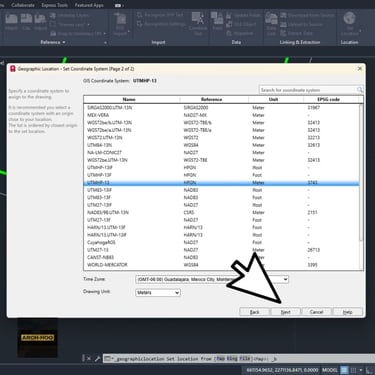Open the Featured Apps ribbon tab

click(89, 5)
